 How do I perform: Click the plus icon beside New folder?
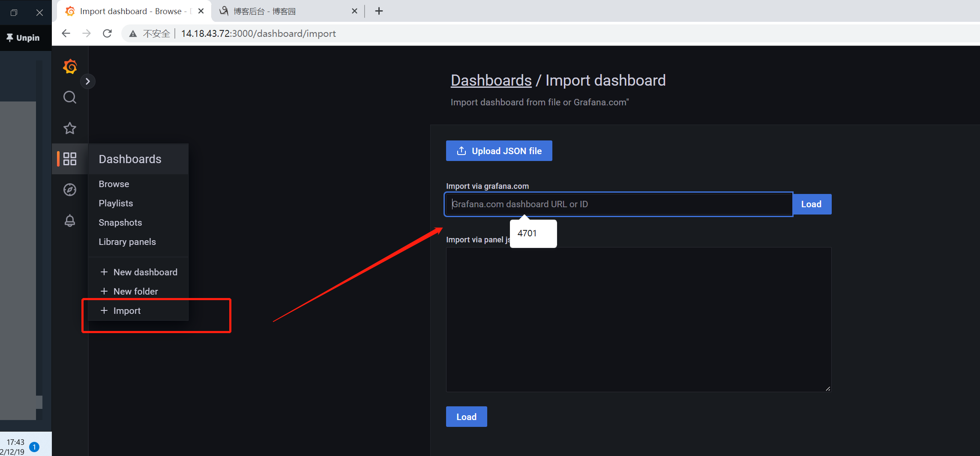pos(104,291)
